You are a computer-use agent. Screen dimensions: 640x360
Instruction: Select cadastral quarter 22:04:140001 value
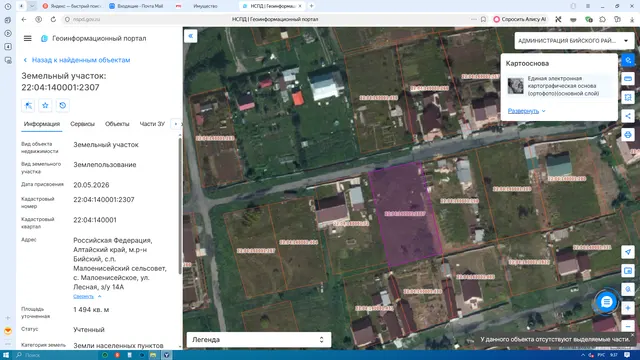pyautogui.click(x=95, y=220)
